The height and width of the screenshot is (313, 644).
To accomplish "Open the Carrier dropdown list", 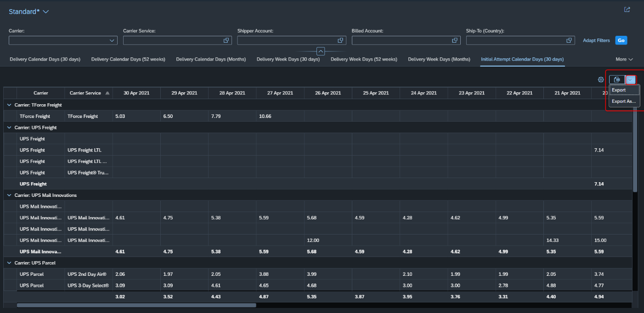I will tap(112, 40).
